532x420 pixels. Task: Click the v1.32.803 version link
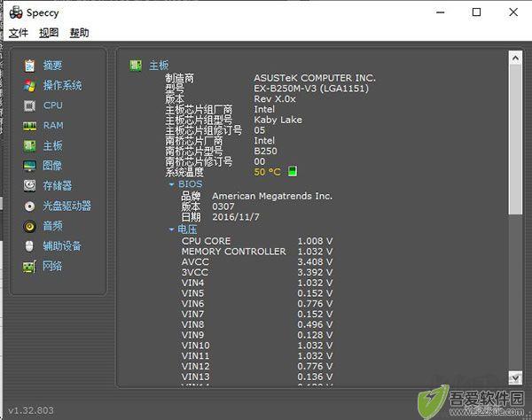pyautogui.click(x=31, y=410)
